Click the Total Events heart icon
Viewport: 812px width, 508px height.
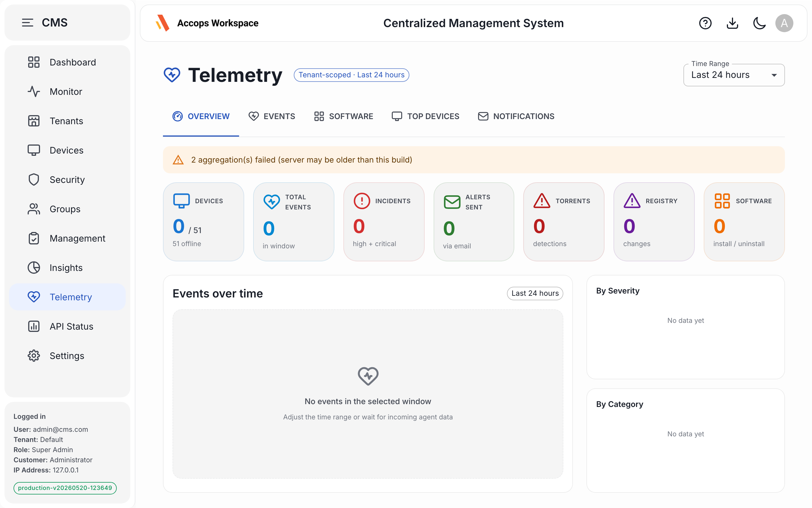pos(272,202)
